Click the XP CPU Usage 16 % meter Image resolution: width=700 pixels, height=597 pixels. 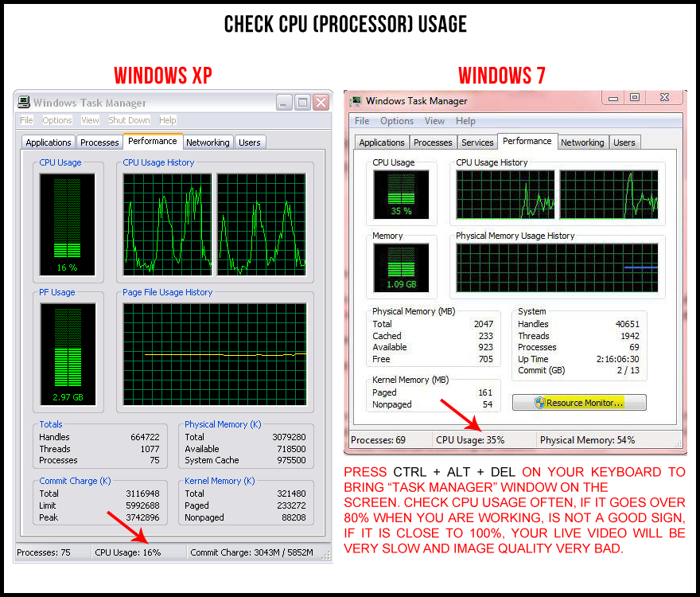[68, 224]
